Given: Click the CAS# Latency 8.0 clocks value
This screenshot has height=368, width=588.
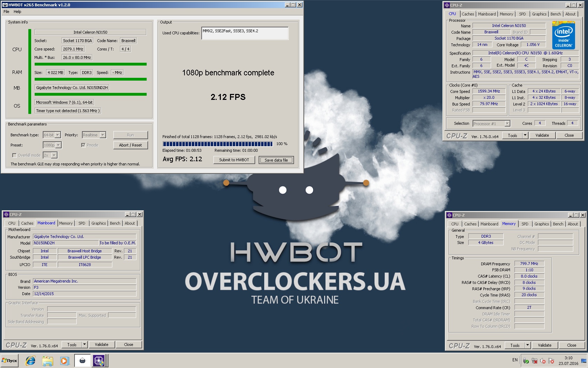Looking at the screenshot, I should click(529, 276).
